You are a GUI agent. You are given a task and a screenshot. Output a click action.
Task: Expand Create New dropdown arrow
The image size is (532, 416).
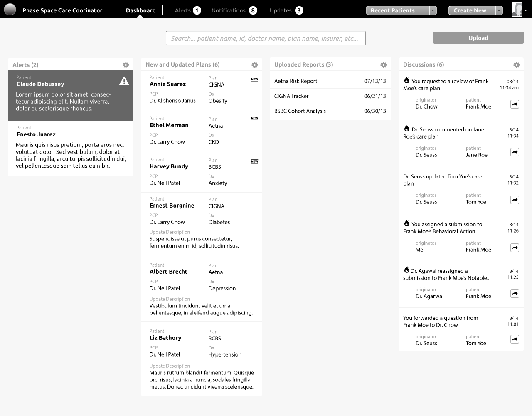pos(499,10)
